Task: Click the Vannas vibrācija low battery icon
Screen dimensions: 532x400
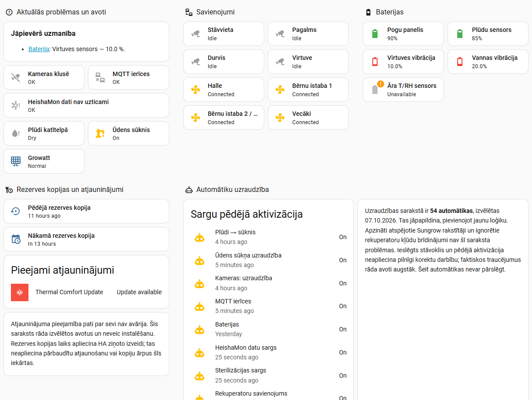Action: pos(460,62)
